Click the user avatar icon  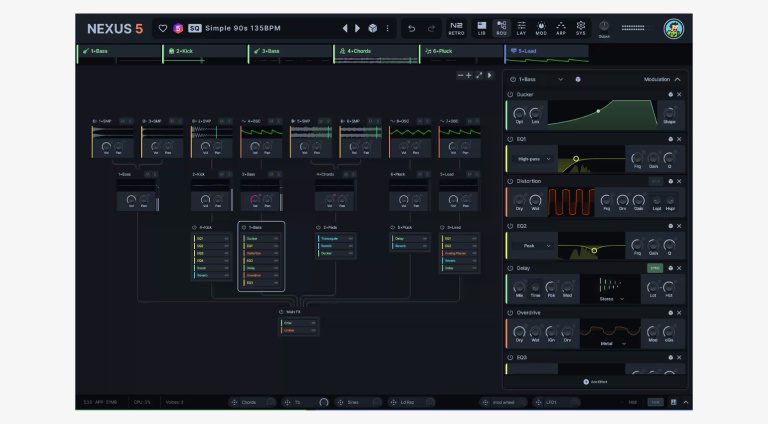click(674, 28)
